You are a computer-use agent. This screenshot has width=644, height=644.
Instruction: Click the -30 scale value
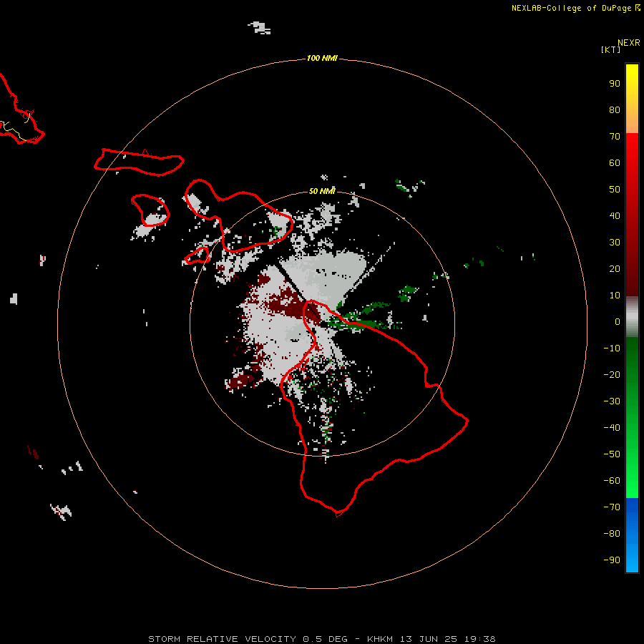pos(612,401)
